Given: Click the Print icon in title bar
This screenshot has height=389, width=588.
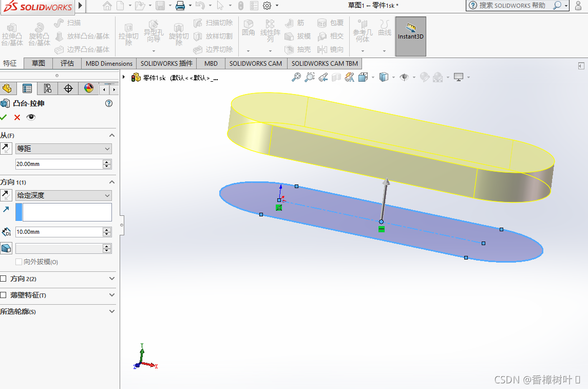Looking at the screenshot, I should point(180,6).
